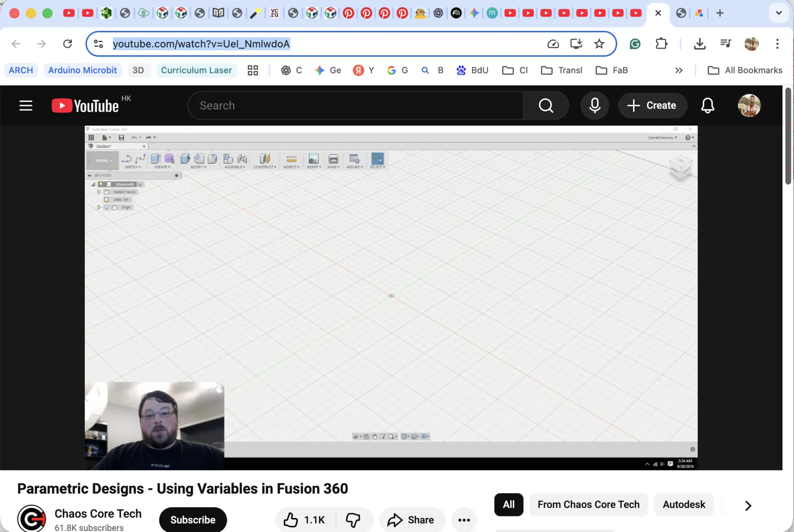Expand the bookmarks bar overflow chevron
This screenshot has width=794, height=532.
[679, 70]
